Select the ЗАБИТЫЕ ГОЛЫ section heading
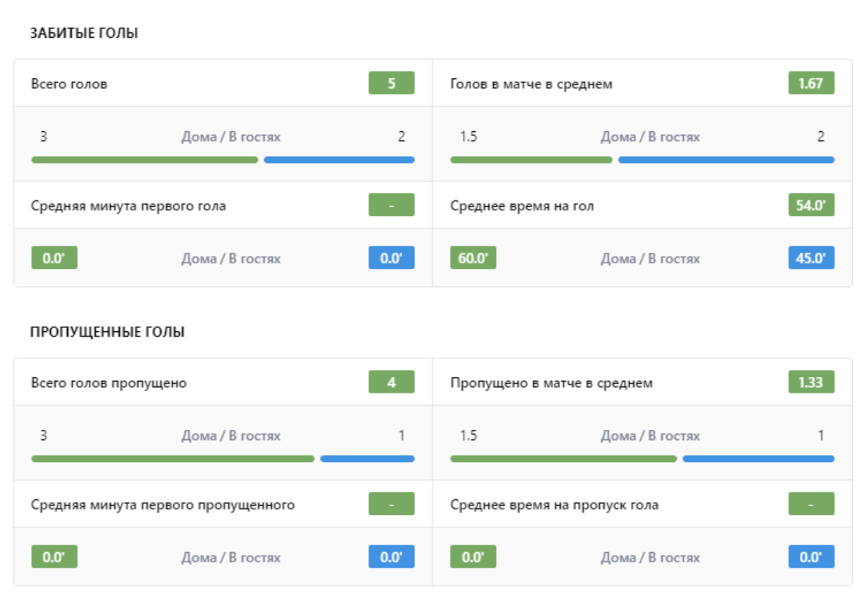 (x=84, y=33)
